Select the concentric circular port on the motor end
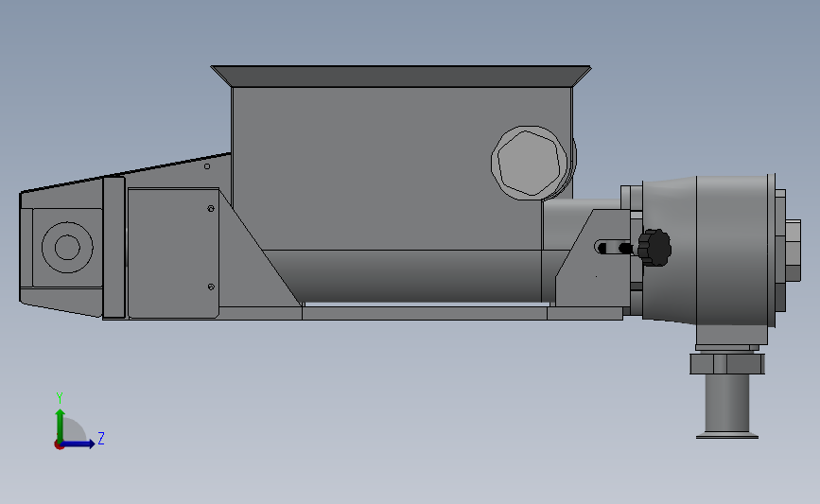The height and width of the screenshot is (504, 820). (67, 248)
